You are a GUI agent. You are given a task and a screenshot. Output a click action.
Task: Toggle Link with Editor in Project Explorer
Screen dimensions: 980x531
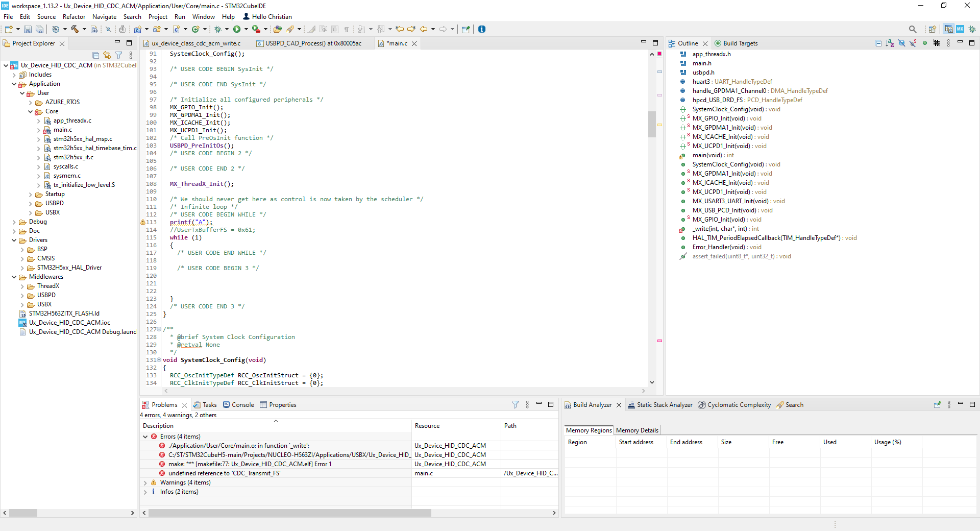click(107, 55)
